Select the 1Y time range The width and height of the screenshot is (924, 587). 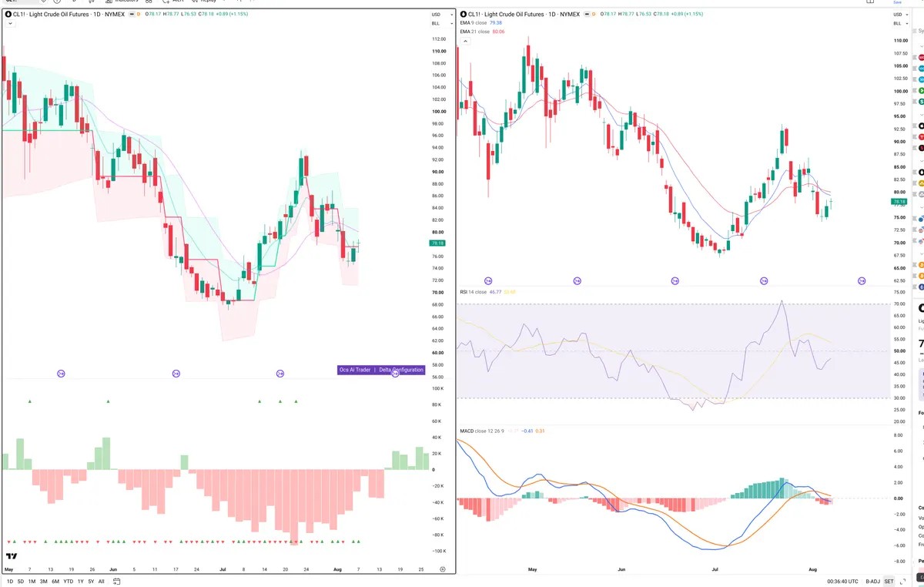tap(81, 582)
